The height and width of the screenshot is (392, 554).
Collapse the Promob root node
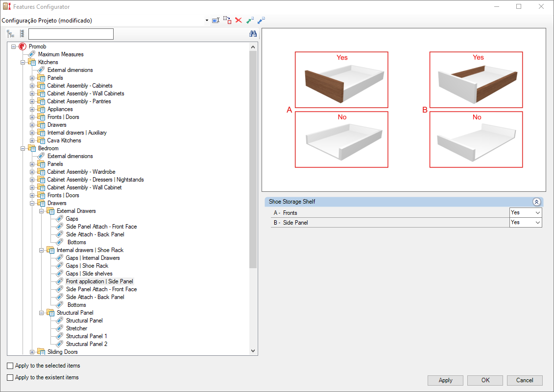[x=13, y=46]
